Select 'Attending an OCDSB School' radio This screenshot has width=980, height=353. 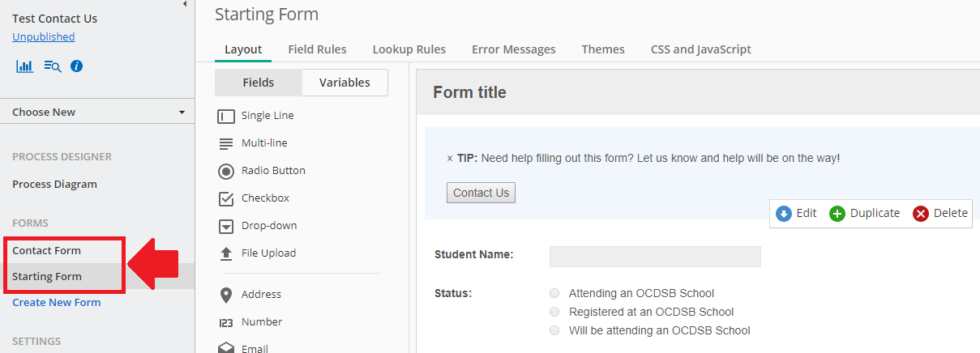click(x=554, y=293)
